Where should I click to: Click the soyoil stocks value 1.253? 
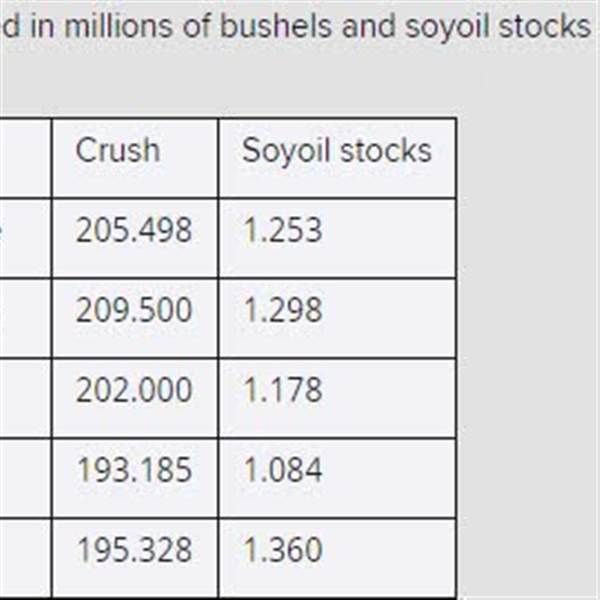point(283,230)
